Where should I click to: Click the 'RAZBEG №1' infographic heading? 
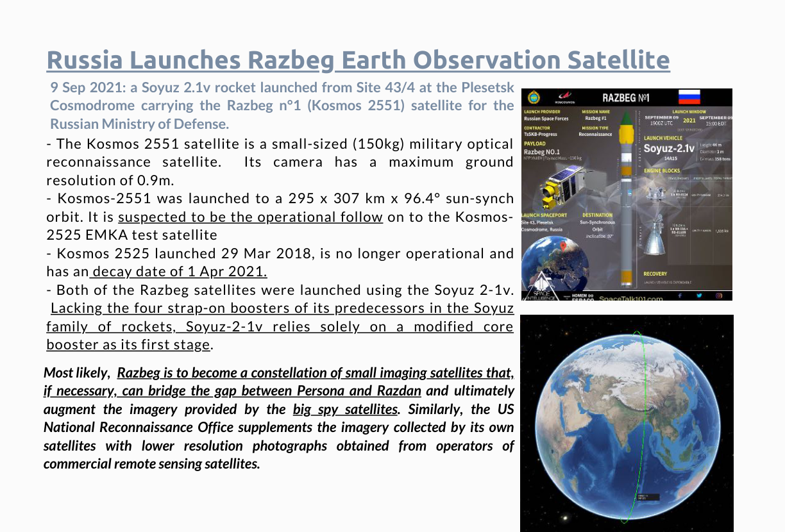coord(626,97)
